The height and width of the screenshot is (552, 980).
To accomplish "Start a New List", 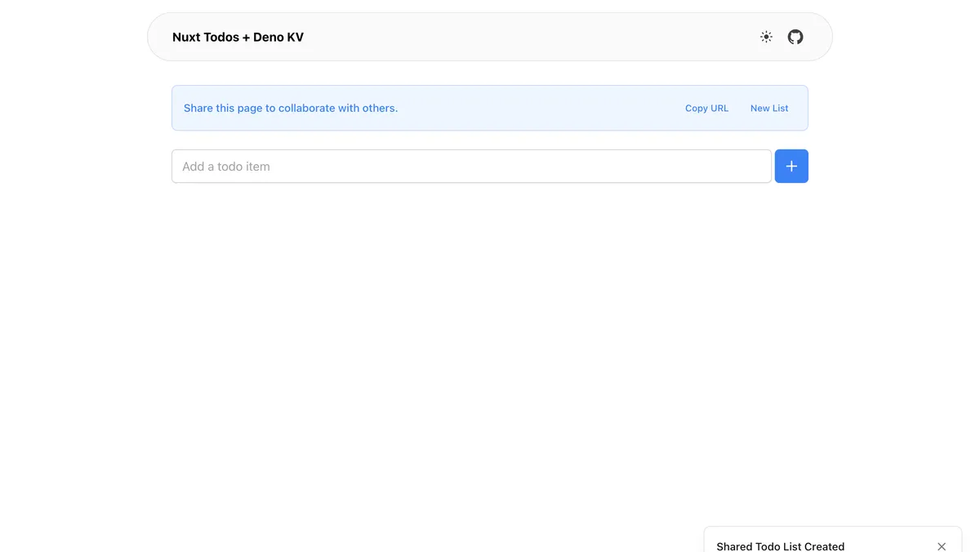I will tap(769, 108).
